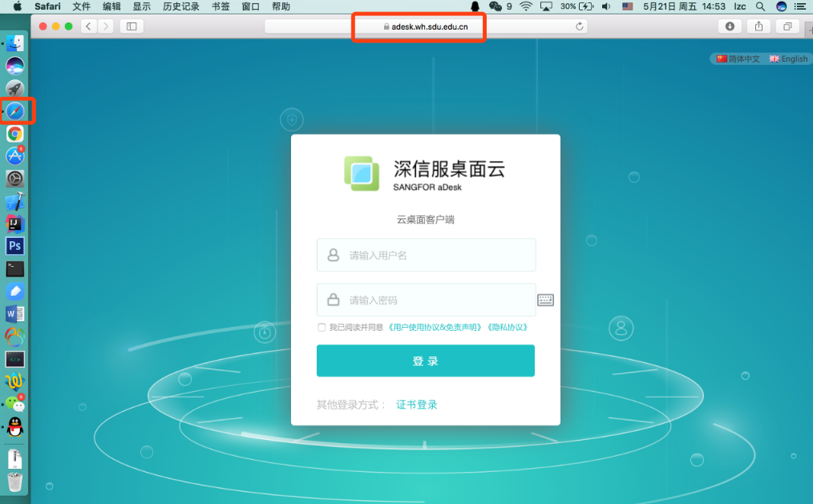The width and height of the screenshot is (813, 504).
Task: Open Finder from the Dock
Action: [x=14, y=43]
